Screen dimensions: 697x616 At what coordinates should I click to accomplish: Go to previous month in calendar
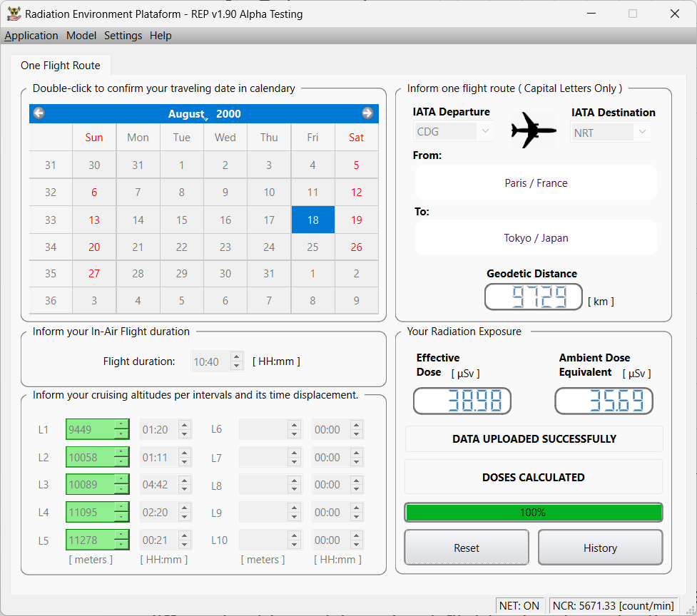click(x=39, y=113)
